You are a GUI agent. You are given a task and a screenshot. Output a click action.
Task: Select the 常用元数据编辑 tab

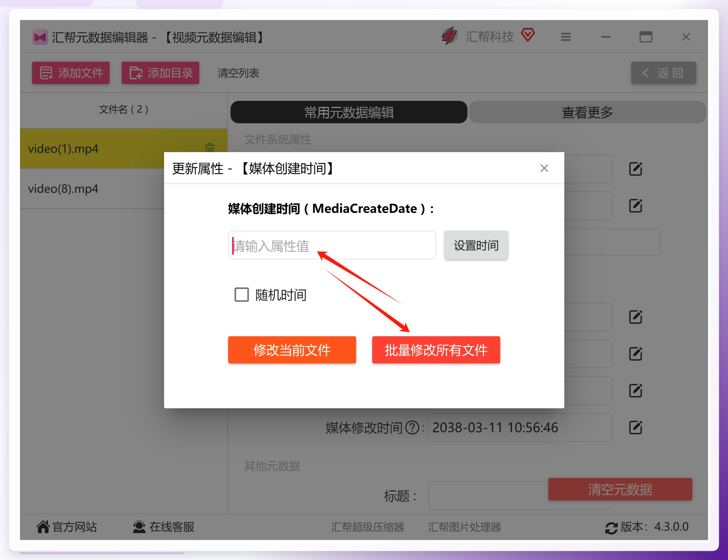(349, 112)
